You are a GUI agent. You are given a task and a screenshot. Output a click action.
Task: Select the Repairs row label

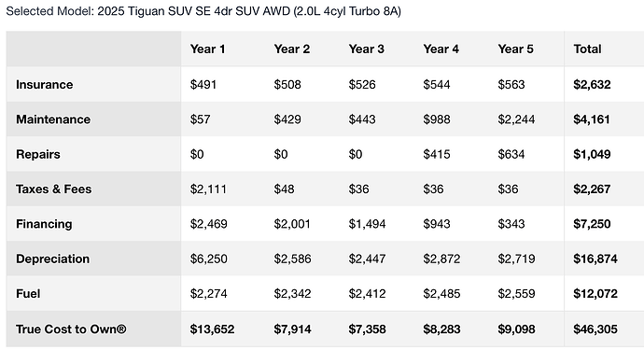pyautogui.click(x=37, y=154)
